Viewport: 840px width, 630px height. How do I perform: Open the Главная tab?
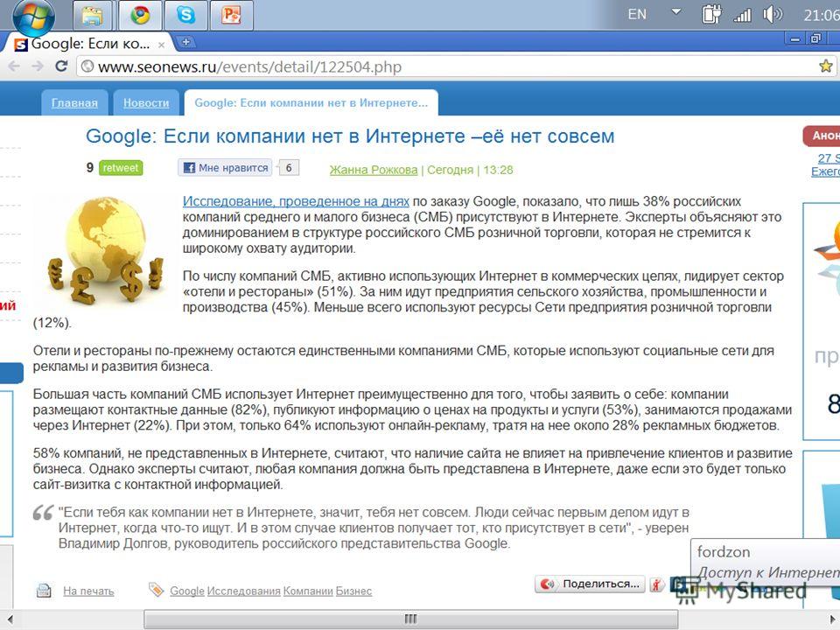[74, 103]
